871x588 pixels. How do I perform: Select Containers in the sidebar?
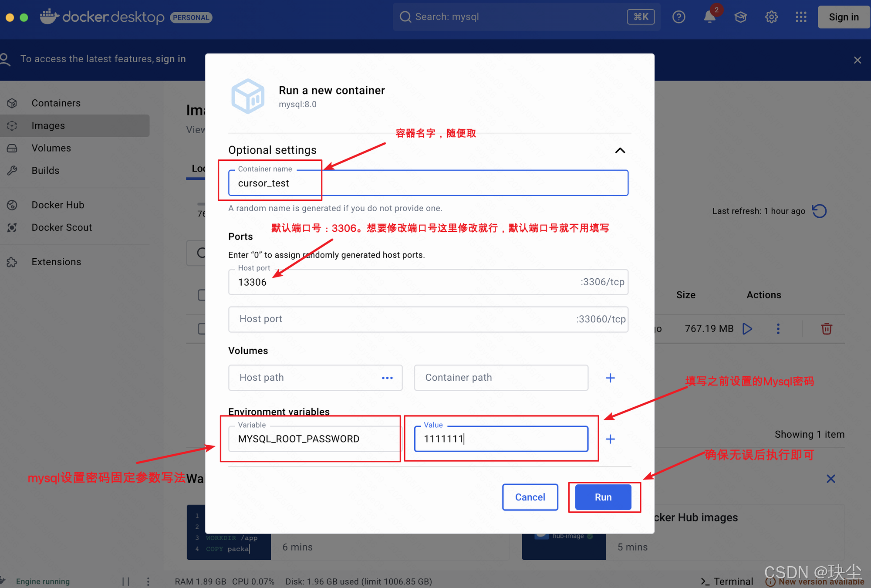click(56, 103)
